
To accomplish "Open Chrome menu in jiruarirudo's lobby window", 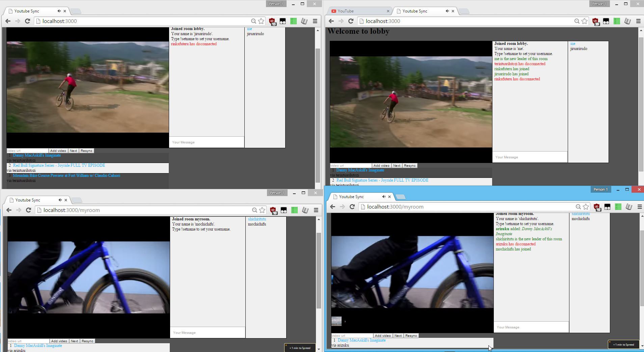I will (x=315, y=21).
